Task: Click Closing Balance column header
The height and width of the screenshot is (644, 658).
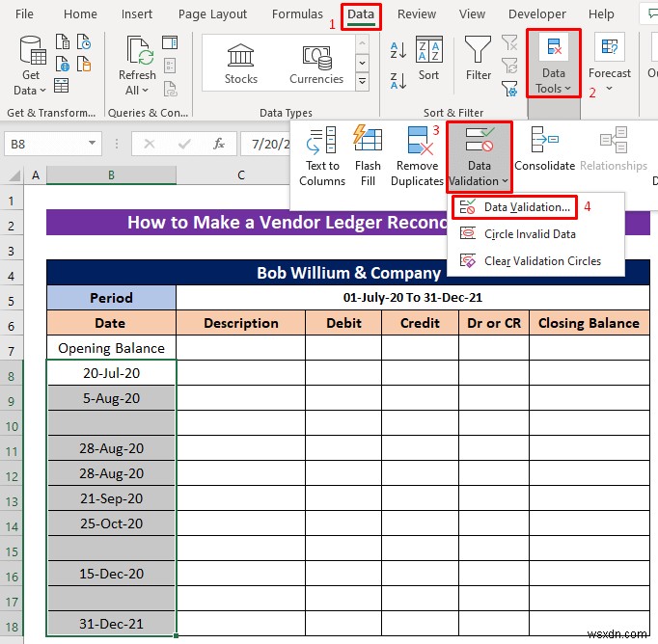Action: click(x=589, y=323)
